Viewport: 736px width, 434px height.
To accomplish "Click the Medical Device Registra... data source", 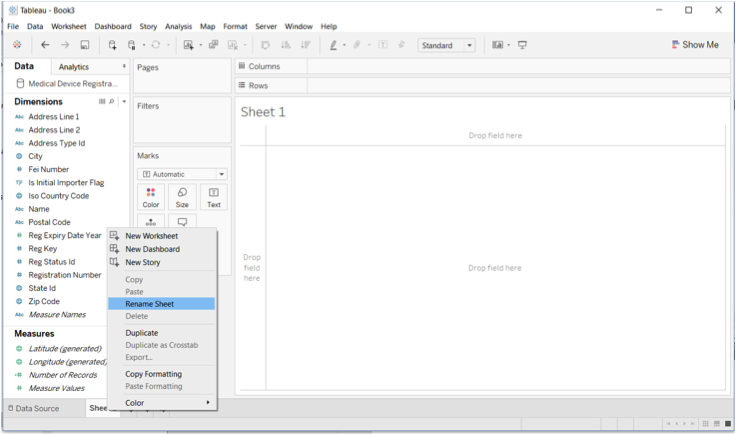I will pyautogui.click(x=67, y=84).
